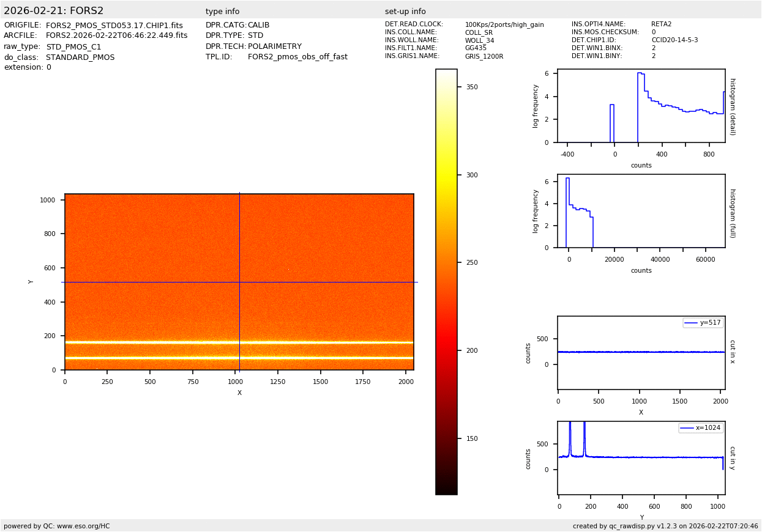This screenshot has height=532, width=762.
Task: Click the x=1024 legend in cut in y plot
Action: tap(700, 428)
